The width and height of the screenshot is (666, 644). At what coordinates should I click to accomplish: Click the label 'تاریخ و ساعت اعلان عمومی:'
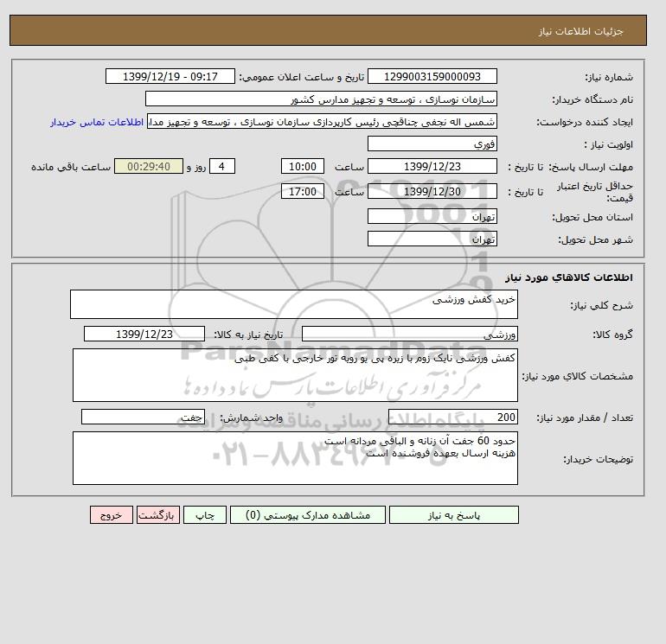coord(302,77)
